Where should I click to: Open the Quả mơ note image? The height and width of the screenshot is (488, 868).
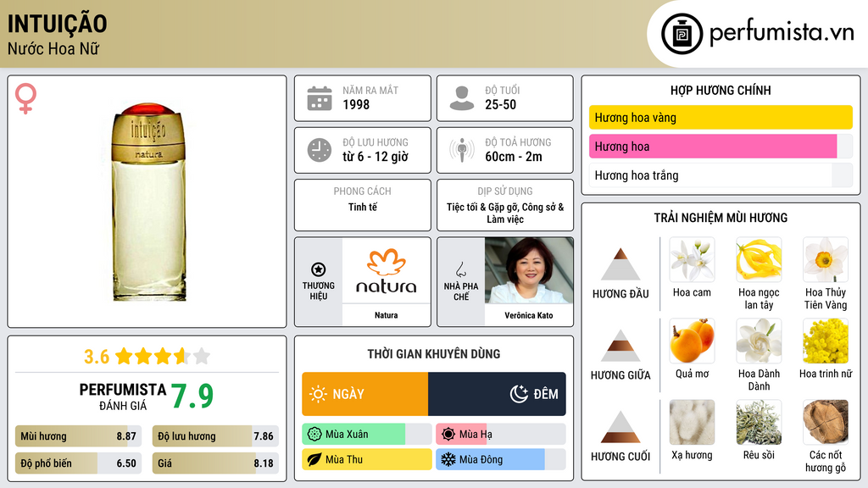click(692, 341)
